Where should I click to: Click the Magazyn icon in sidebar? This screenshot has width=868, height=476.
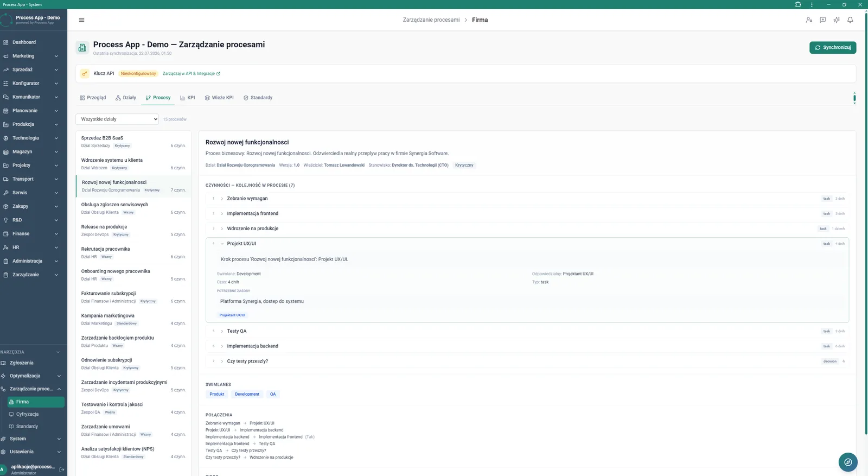pyautogui.click(x=5, y=152)
